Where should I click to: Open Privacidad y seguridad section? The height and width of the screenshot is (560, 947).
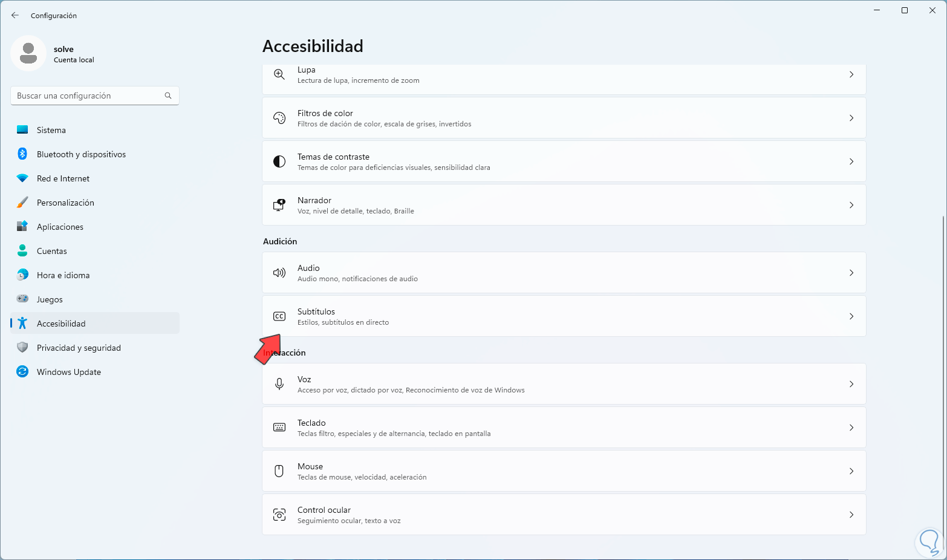(79, 348)
